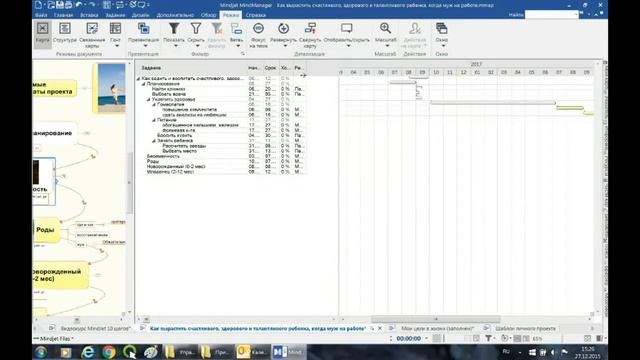Open Internet Explorer from taskbar
640x360 pixels.
(87, 352)
